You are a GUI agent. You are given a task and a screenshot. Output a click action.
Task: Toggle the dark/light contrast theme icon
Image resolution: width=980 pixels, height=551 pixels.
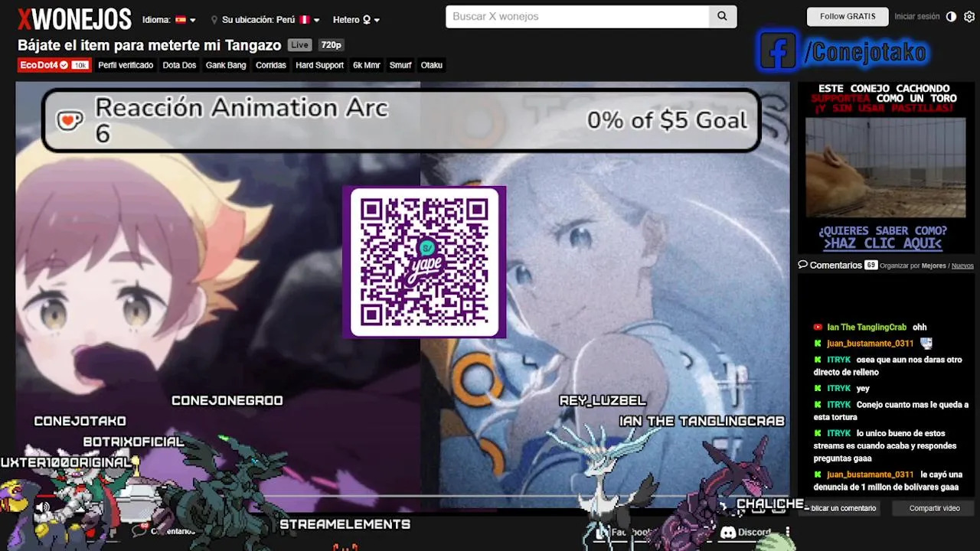click(x=951, y=16)
